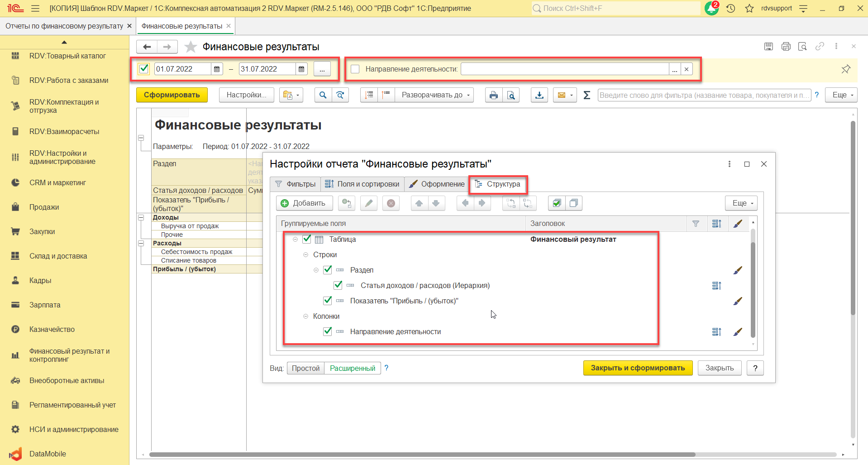
Task: Click the print icon in report toolbar
Action: coord(493,95)
